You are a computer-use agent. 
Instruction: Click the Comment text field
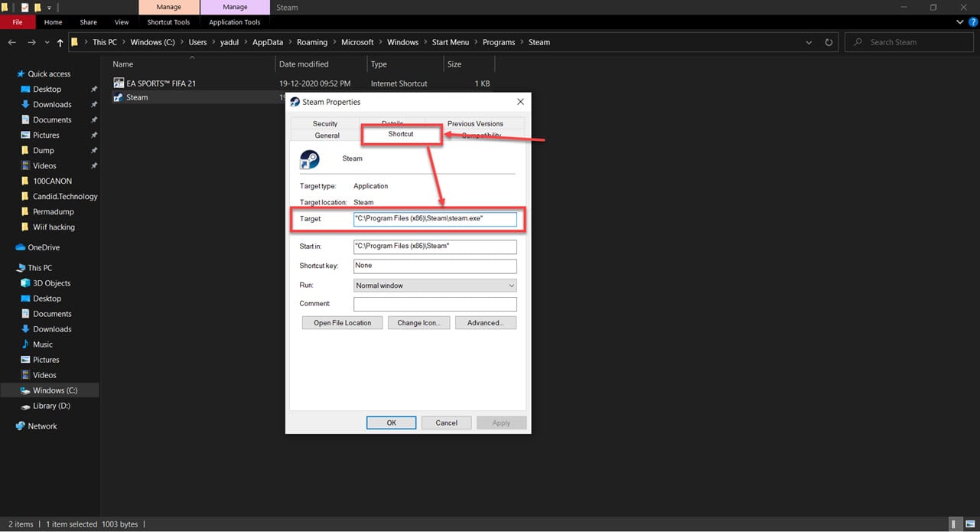tap(435, 304)
